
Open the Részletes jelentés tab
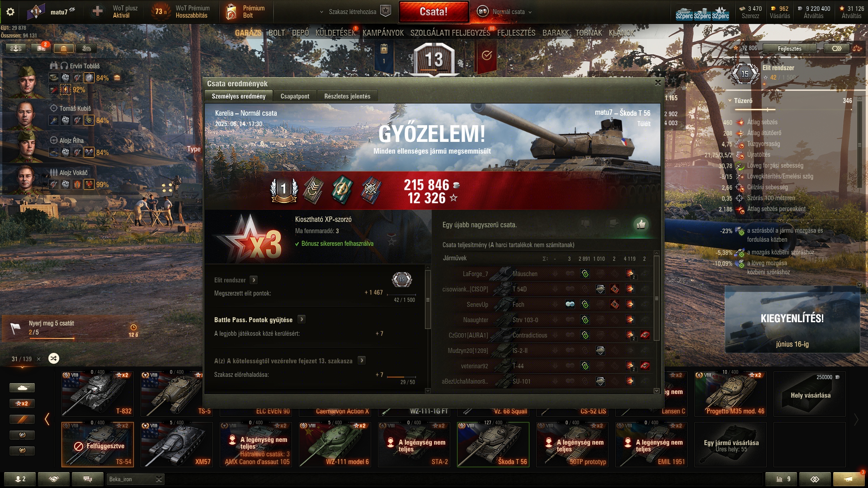click(347, 96)
